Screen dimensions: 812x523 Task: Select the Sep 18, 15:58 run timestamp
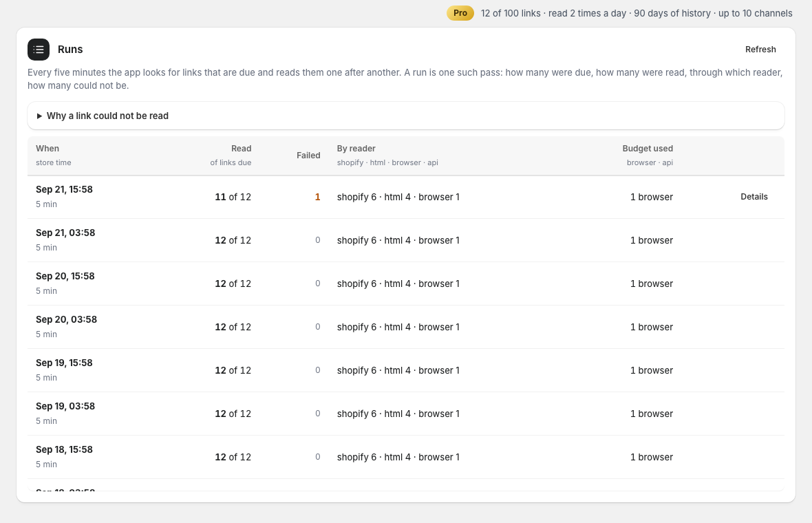click(x=64, y=450)
